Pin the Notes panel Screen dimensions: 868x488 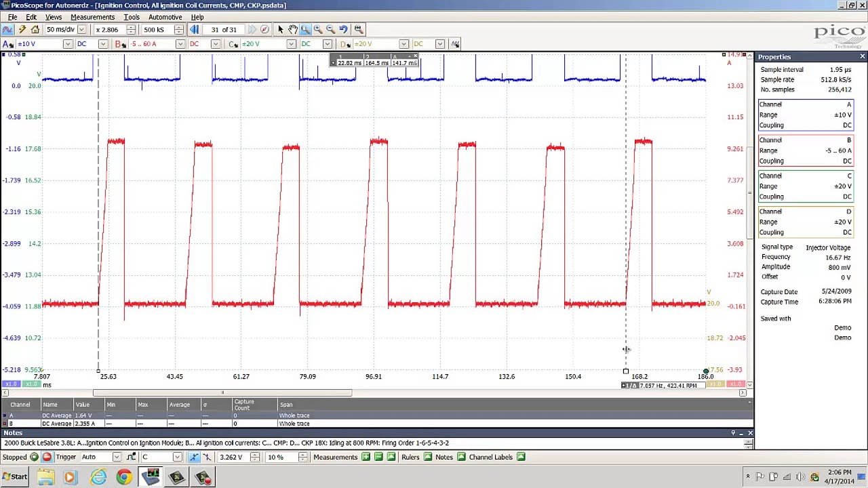pyautogui.click(x=733, y=433)
